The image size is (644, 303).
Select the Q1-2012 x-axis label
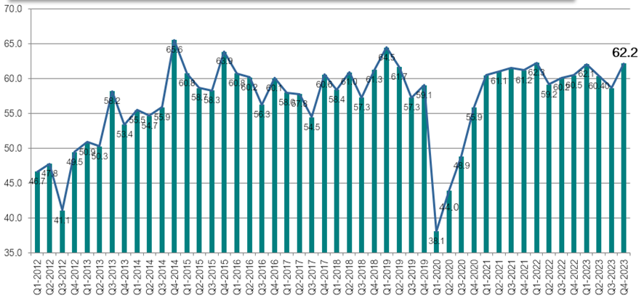click(36, 279)
